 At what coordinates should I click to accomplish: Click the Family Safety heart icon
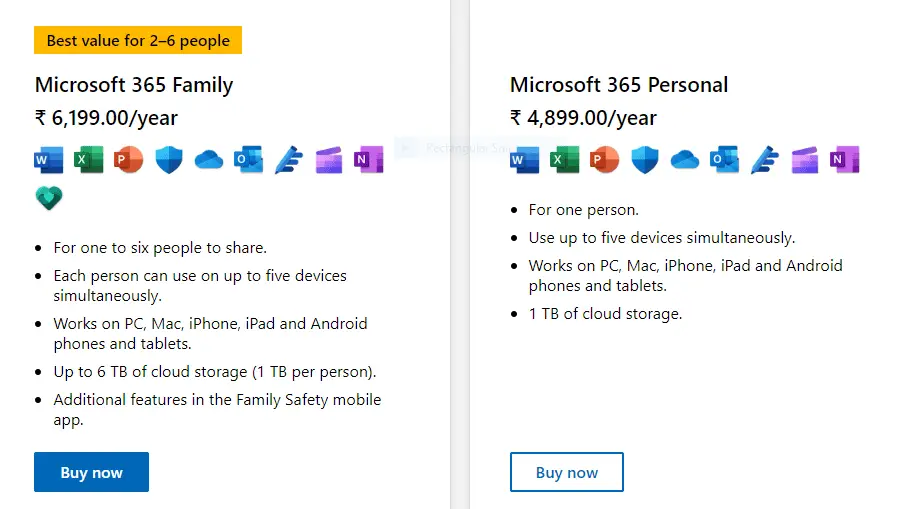[x=49, y=198]
